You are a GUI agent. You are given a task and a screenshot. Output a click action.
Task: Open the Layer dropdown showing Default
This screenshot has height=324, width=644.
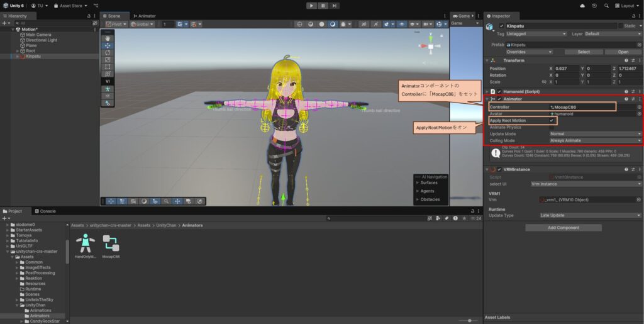[x=613, y=34]
